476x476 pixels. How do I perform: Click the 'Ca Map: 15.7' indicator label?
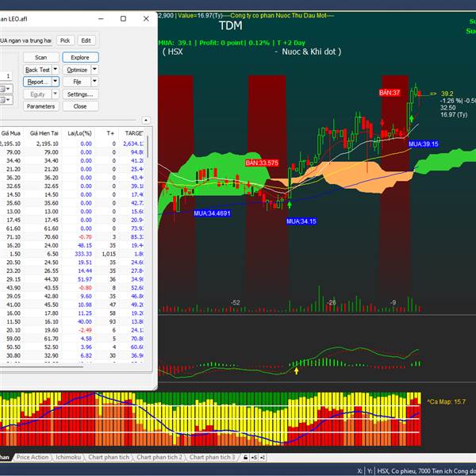[x=446, y=401]
